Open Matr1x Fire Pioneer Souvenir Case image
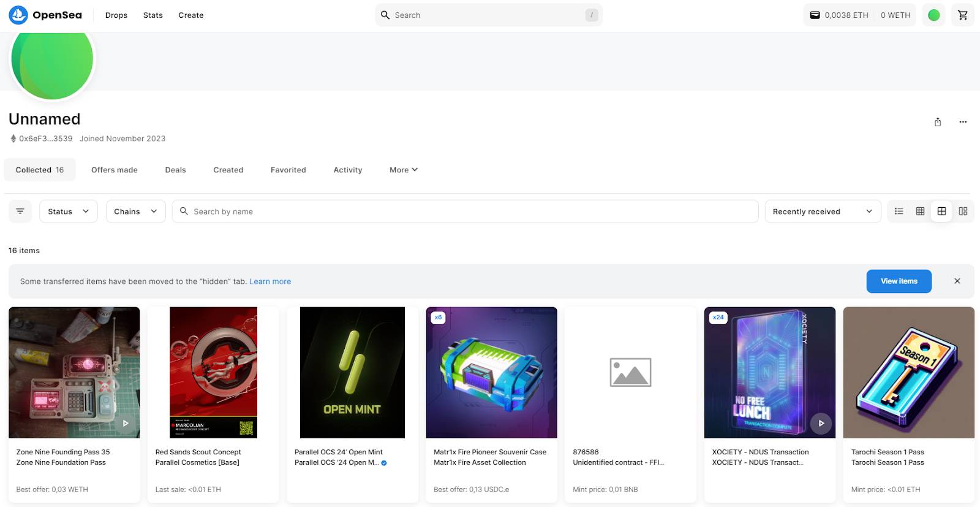The image size is (980, 507). point(491,372)
